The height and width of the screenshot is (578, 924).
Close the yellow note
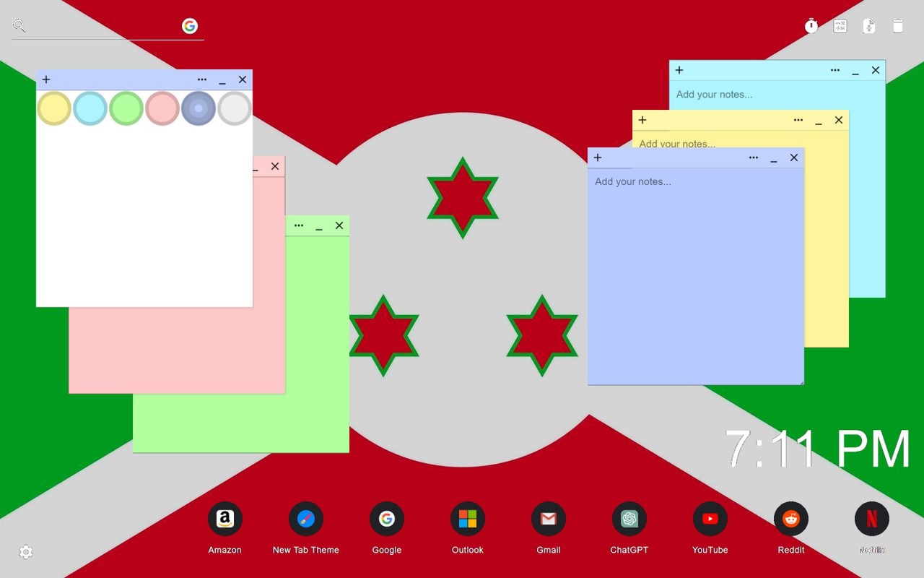pyautogui.click(x=839, y=120)
